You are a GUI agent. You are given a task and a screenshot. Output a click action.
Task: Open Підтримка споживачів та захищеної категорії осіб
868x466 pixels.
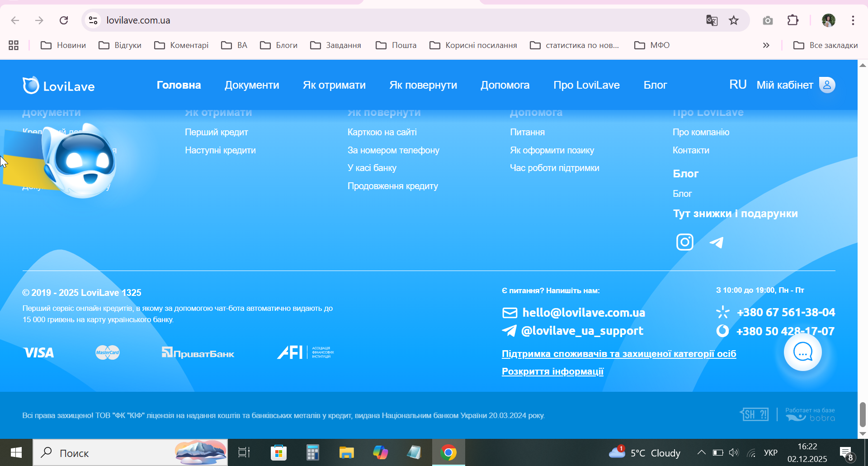coord(619,354)
